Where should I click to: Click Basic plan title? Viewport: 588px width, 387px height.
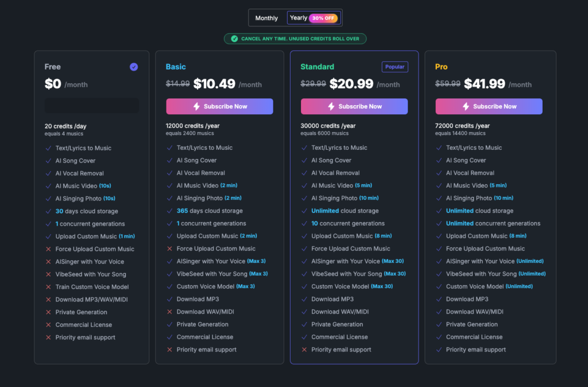pos(176,67)
